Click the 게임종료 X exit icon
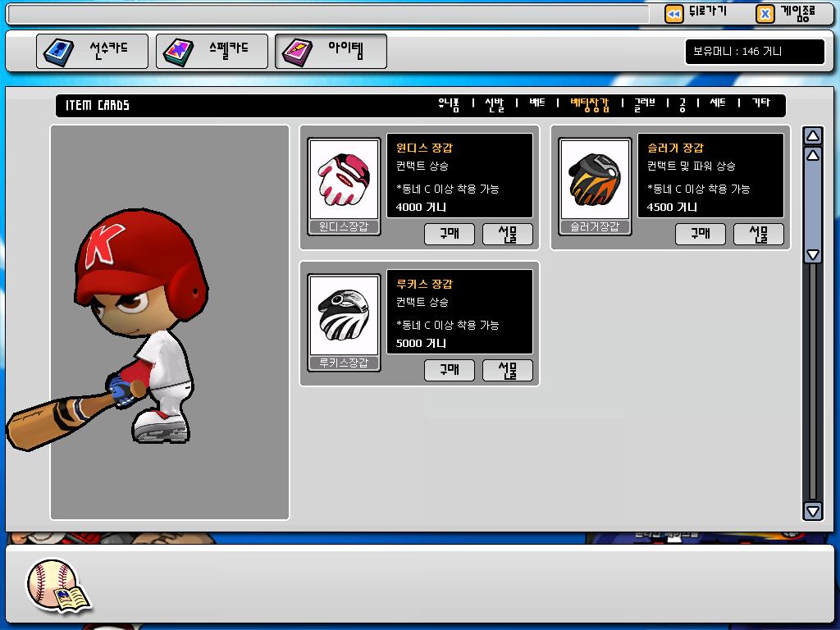Viewport: 840px width, 630px height. pyautogui.click(x=765, y=14)
